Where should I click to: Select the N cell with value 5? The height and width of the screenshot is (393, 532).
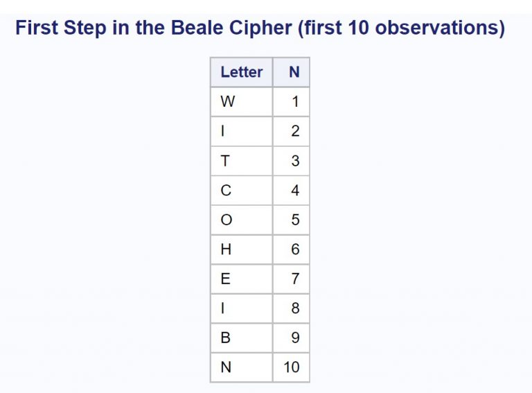point(291,220)
